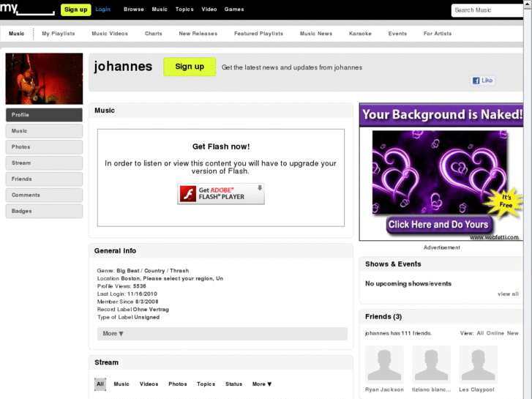Click johannes profile photo
The height and width of the screenshot is (399, 532).
(44, 78)
